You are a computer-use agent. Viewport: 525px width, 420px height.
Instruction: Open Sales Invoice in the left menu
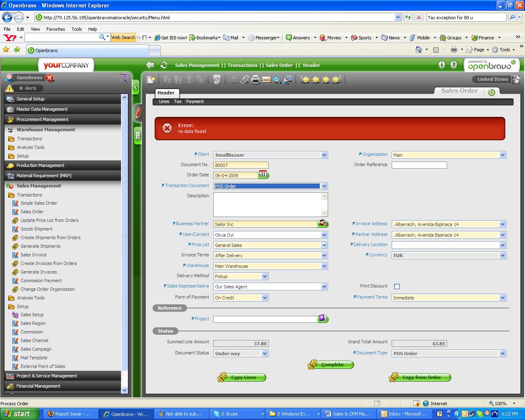click(34, 255)
